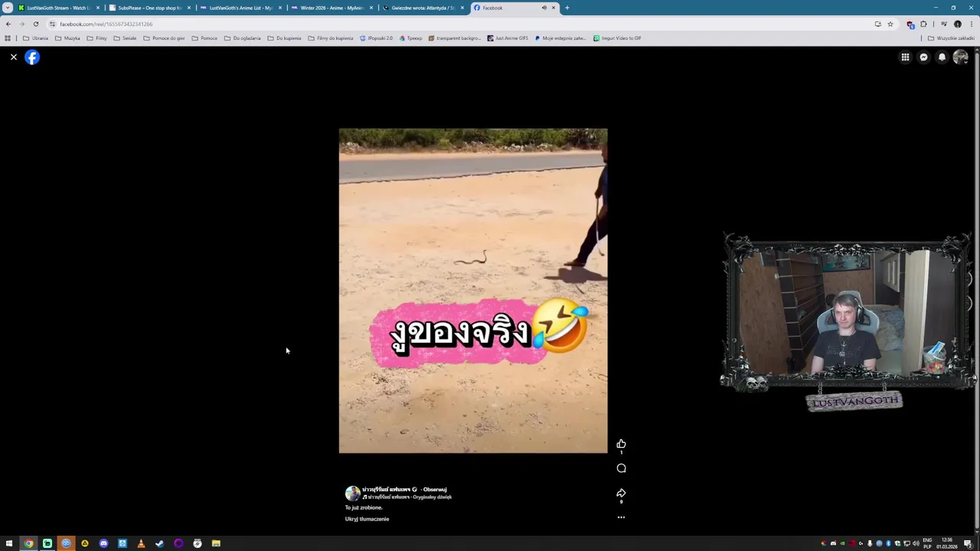Open the taskbar clock and date
980x551 pixels.
coord(946,543)
